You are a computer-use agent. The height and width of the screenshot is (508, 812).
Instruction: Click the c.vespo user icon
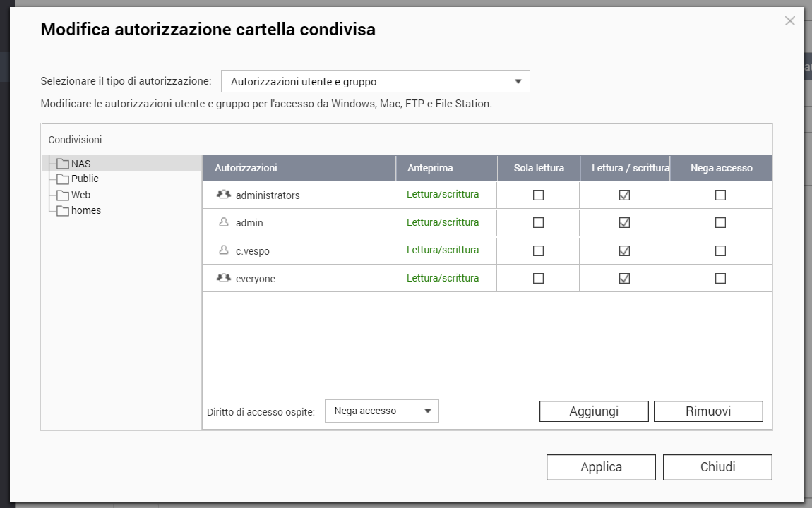[224, 250]
